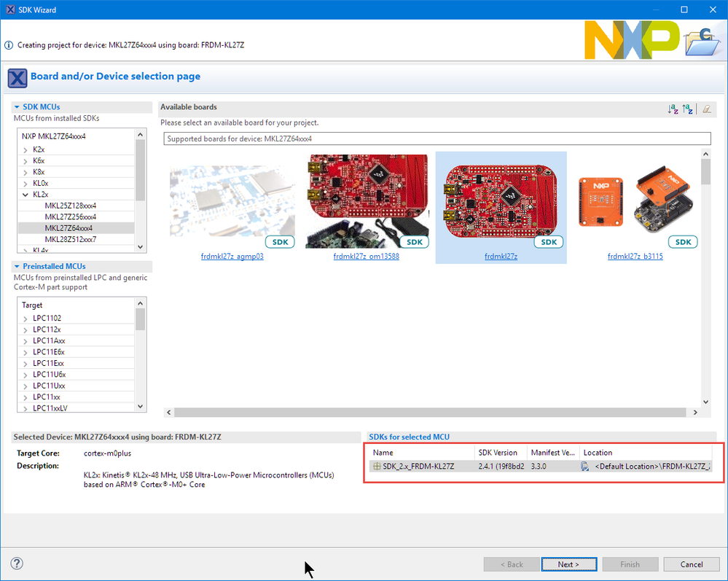This screenshot has width=728, height=581.
Task: Open the help question mark icon
Action: tap(17, 564)
